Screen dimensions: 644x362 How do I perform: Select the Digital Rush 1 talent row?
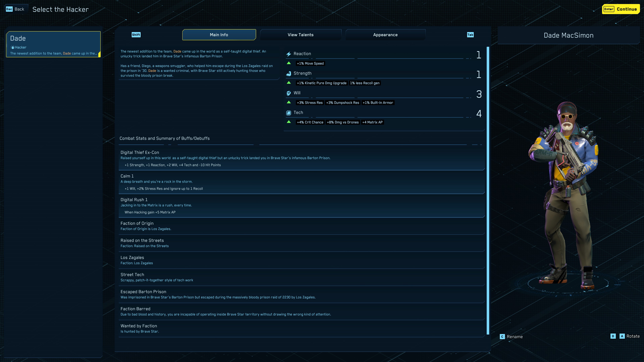[301, 206]
